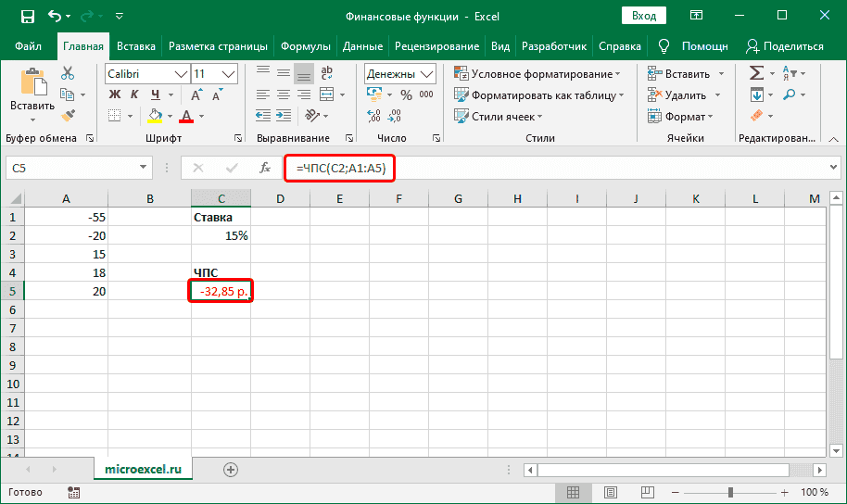The height and width of the screenshot is (504, 847).
Task: Toggle italic formatting (К)
Action: click(x=135, y=94)
